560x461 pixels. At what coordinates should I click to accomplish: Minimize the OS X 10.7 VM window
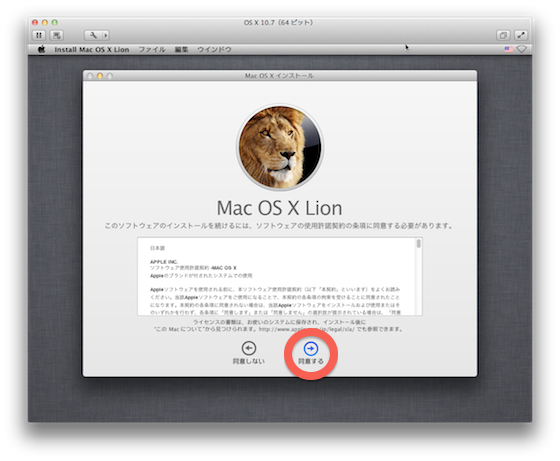pyautogui.click(x=45, y=22)
